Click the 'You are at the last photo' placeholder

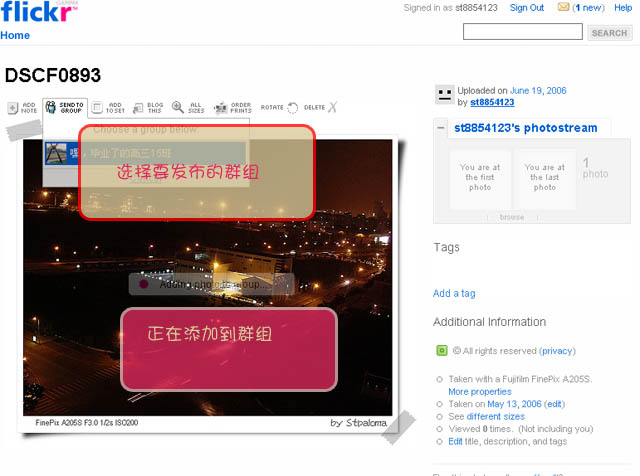(x=544, y=178)
